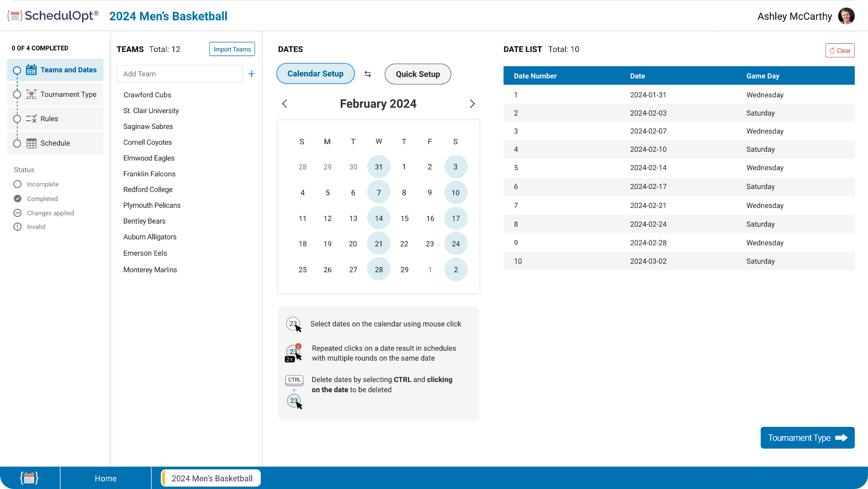Toggle February 17 on the calendar
The height and width of the screenshot is (489, 868).
[455, 218]
